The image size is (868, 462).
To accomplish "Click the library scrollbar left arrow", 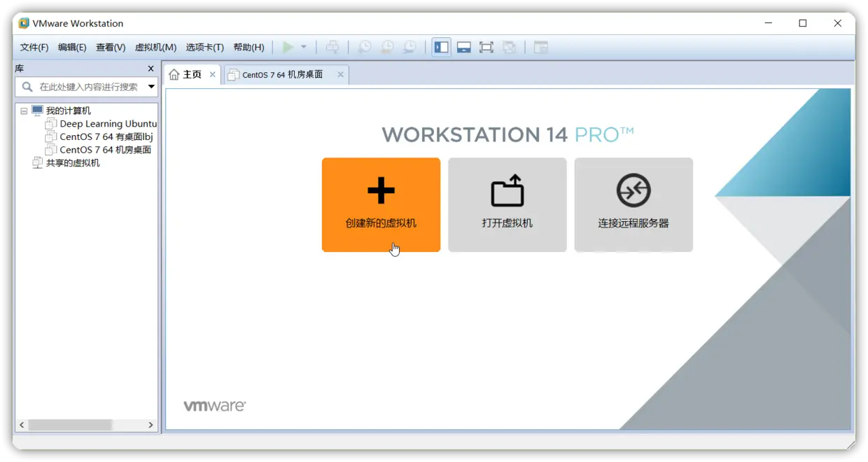I will (x=22, y=425).
